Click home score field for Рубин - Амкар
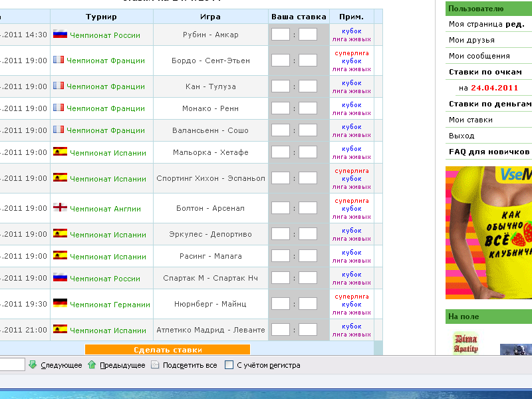The width and height of the screenshot is (532, 399). point(281,35)
